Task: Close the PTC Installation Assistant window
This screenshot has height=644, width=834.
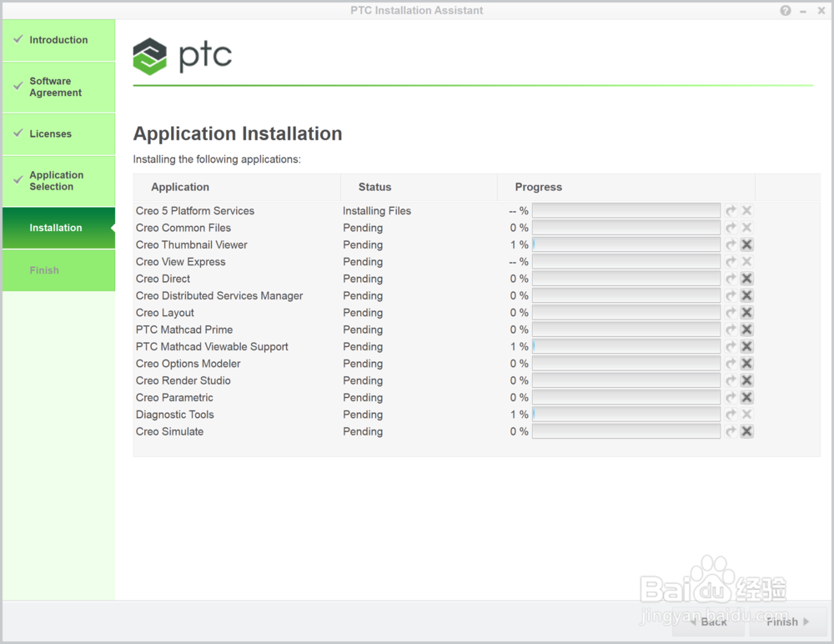Action: tap(821, 11)
